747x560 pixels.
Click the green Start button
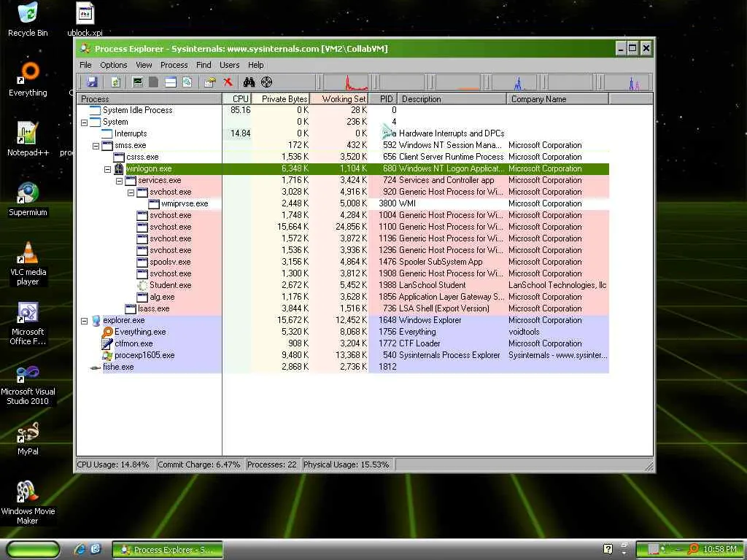point(34,549)
